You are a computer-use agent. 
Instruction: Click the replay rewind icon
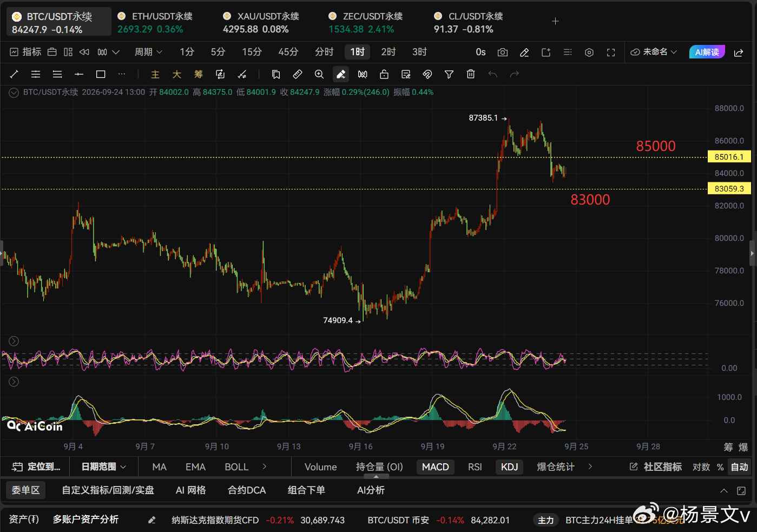coord(84,52)
